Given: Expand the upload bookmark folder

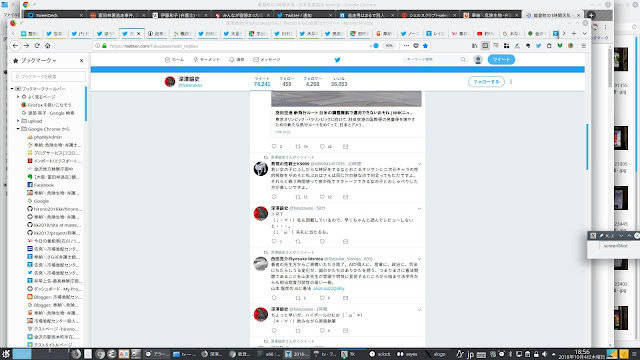Looking at the screenshot, I should pyautogui.click(x=18, y=121).
